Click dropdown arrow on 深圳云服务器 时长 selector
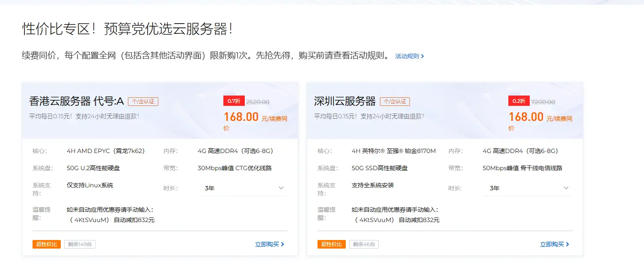644x270 pixels. 566,188
